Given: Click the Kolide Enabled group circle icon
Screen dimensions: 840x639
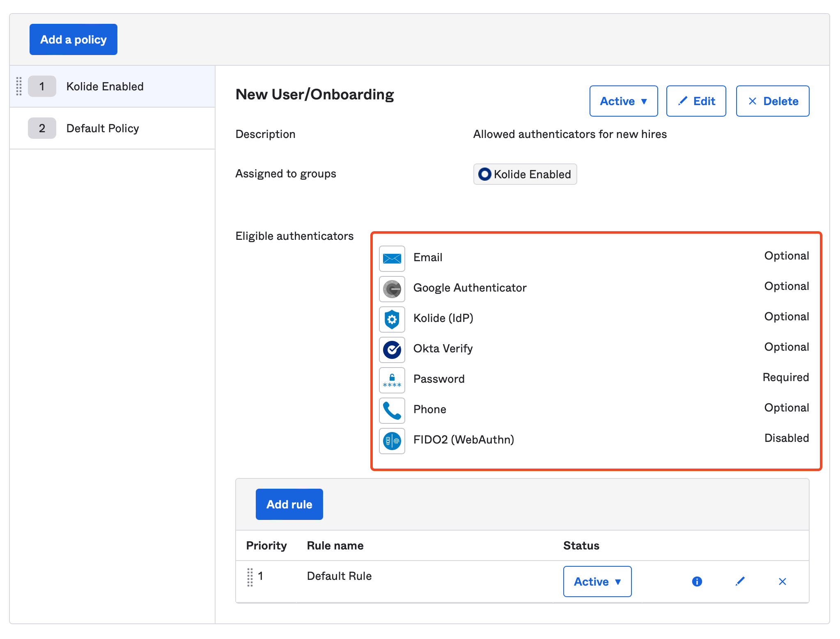Looking at the screenshot, I should point(485,174).
